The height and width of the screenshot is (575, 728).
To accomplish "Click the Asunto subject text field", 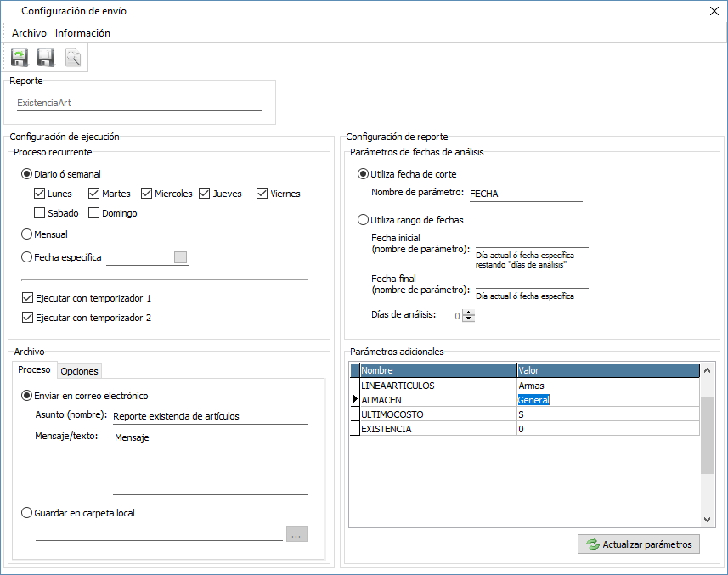I will (210, 416).
